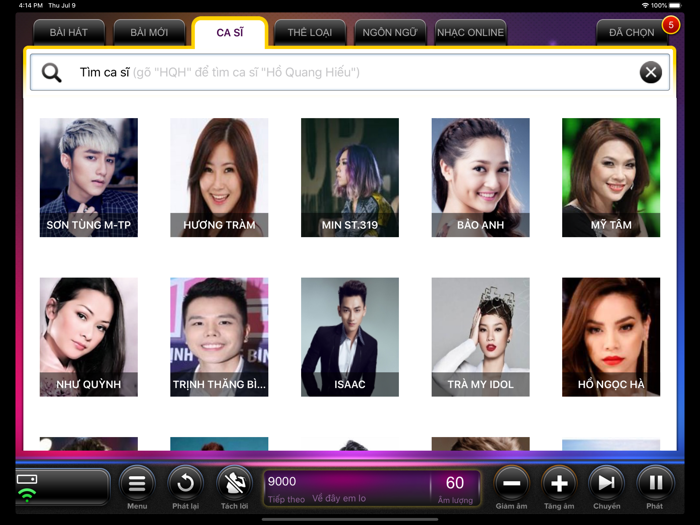Pick the Như Quỳnh artist card
Image resolution: width=700 pixels, height=525 pixels.
click(x=89, y=337)
